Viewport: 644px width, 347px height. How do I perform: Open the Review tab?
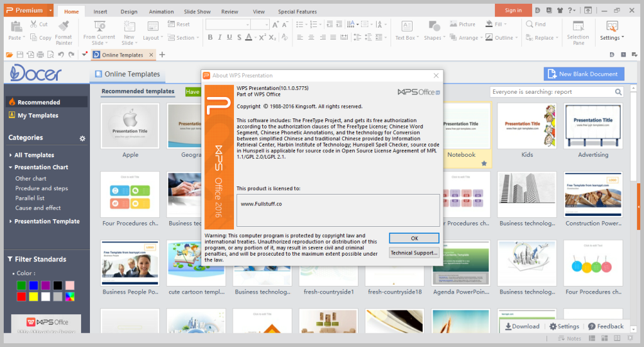pos(230,11)
